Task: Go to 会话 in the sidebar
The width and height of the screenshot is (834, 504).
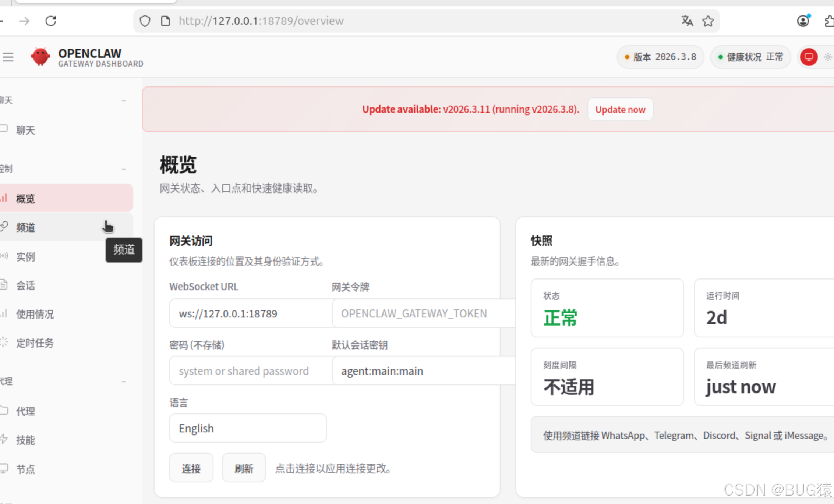Action: tap(26, 285)
